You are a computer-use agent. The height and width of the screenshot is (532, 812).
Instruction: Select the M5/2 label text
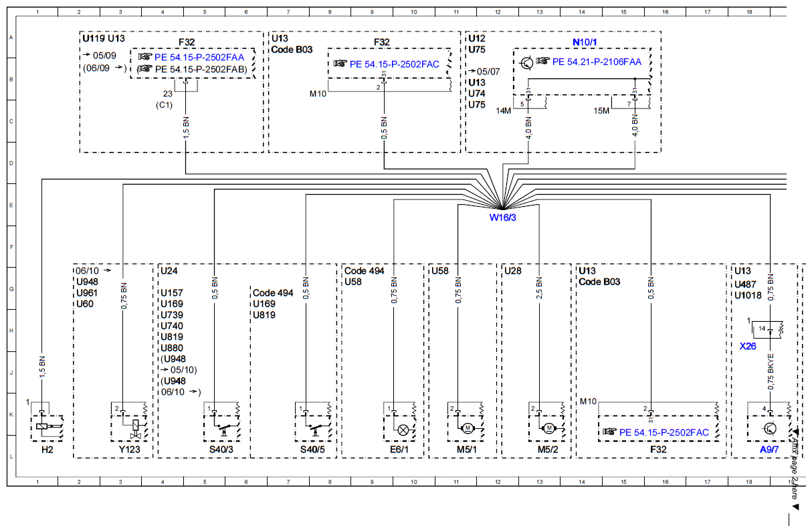tap(548, 450)
